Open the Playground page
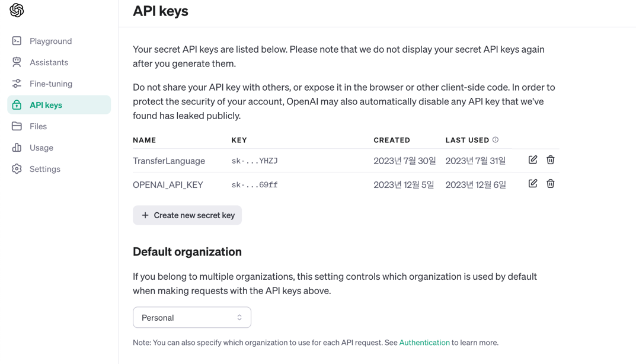Image resolution: width=636 pixels, height=364 pixels. [51, 41]
